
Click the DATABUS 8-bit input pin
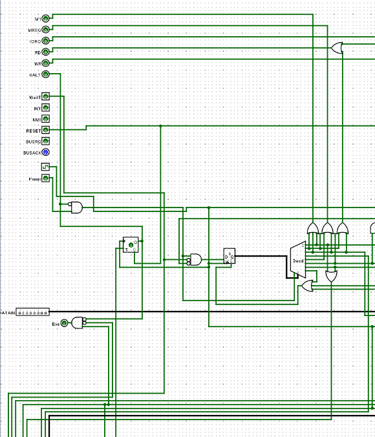click(33, 312)
